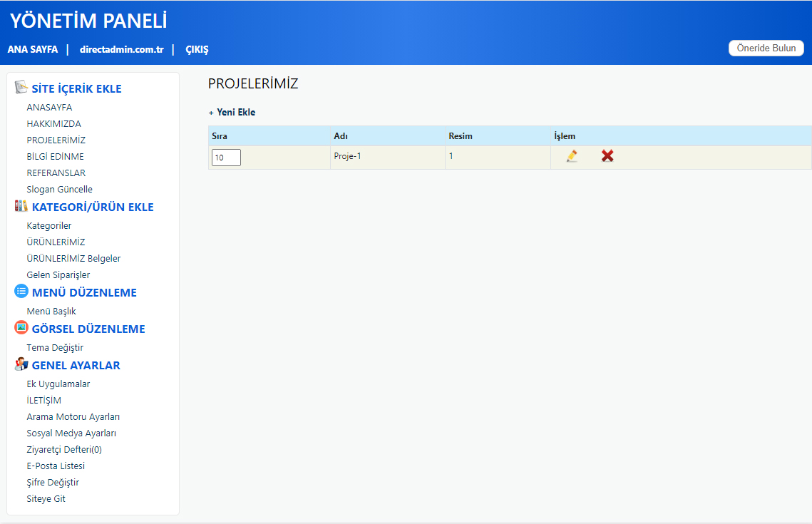Go to PROJELERİMİZ in the sidebar
812x524 pixels.
56,140
